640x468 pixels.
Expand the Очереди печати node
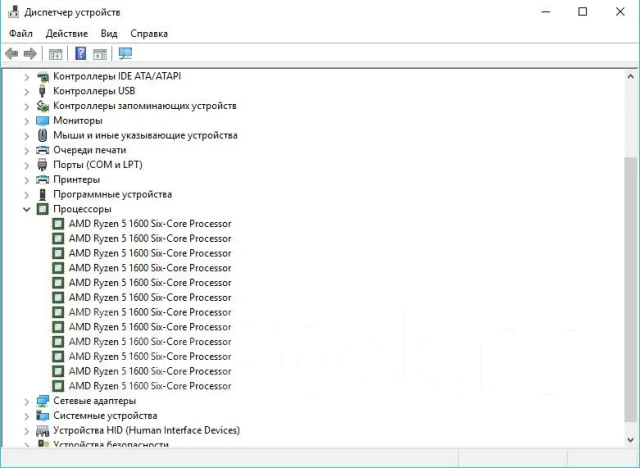[27, 151]
